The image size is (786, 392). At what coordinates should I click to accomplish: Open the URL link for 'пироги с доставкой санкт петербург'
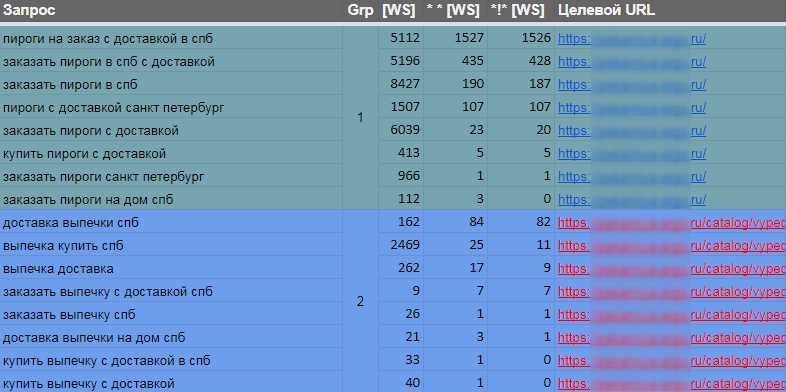tap(632, 108)
